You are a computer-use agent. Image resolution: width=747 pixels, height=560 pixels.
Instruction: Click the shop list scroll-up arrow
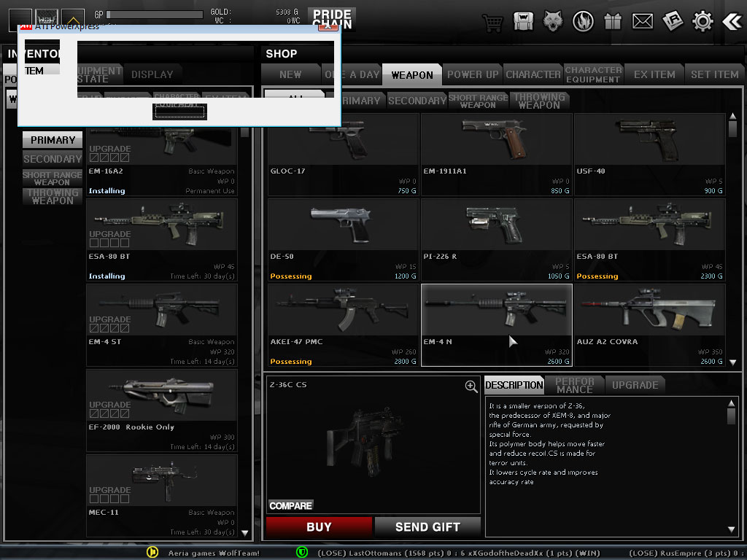pos(732,117)
